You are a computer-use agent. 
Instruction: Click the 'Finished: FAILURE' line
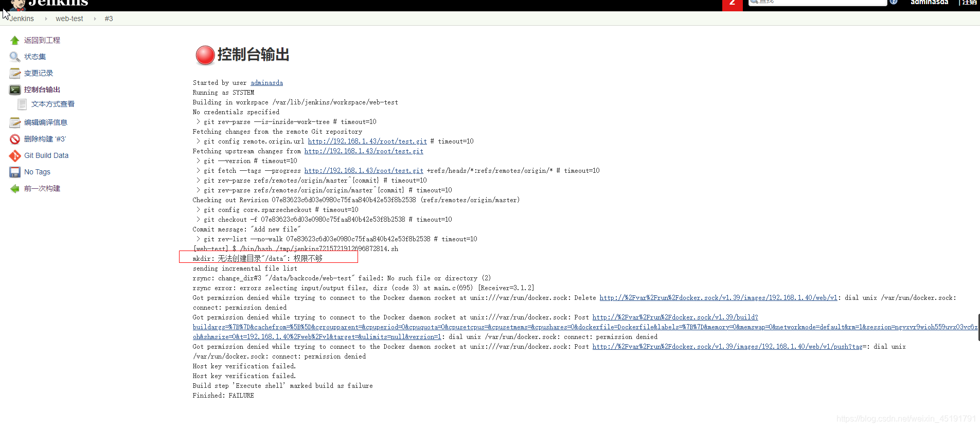tap(223, 396)
